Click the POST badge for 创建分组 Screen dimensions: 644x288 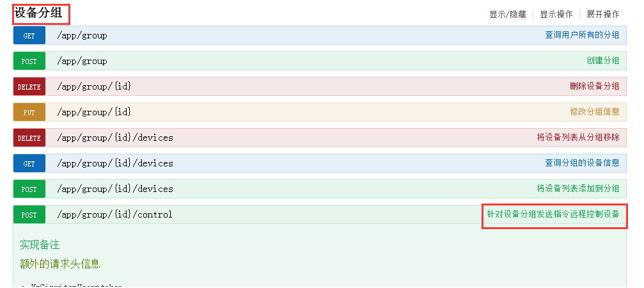pos(29,61)
